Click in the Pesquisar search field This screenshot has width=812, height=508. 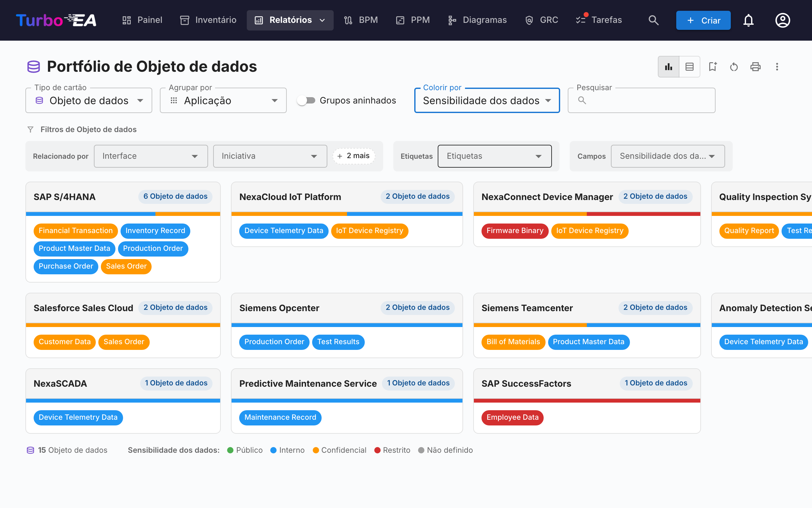tap(641, 100)
